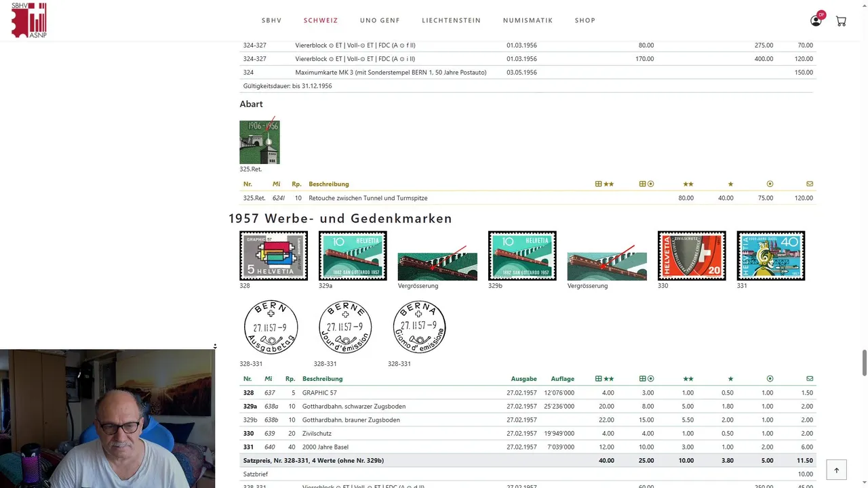Viewport: 868px width, 488px height.
Task: Select the row 'Gotthardbahn, brauner Zugsboden'
Action: pos(528,420)
